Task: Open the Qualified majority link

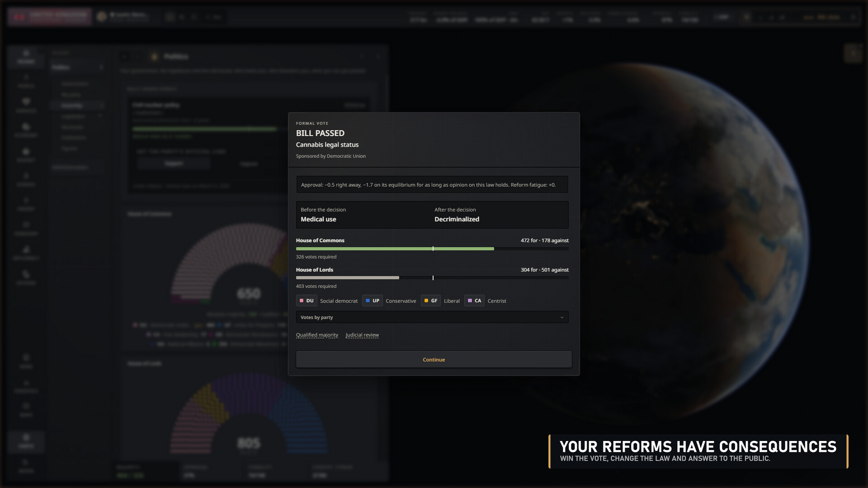Action: [317, 335]
